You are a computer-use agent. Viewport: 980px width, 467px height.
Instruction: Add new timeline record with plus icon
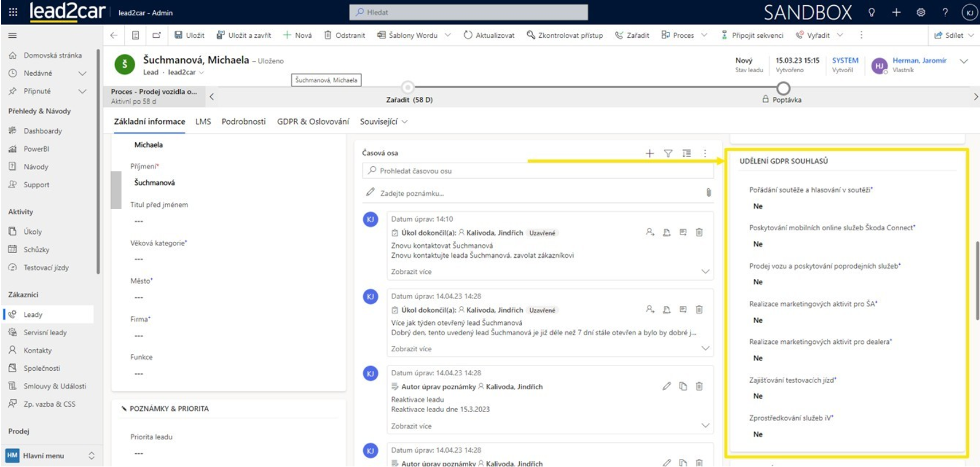(x=649, y=154)
